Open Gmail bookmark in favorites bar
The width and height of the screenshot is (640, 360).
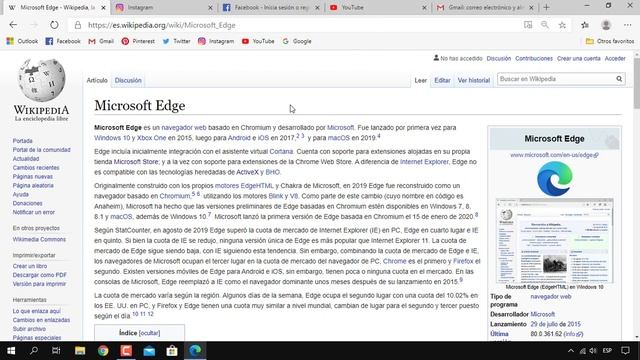[101, 41]
